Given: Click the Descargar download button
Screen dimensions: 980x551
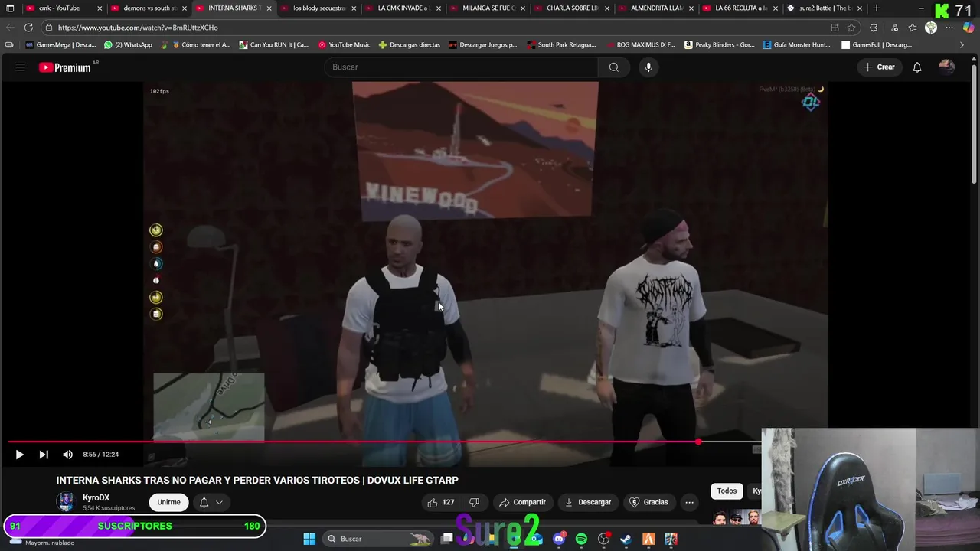Looking at the screenshot, I should (x=588, y=502).
